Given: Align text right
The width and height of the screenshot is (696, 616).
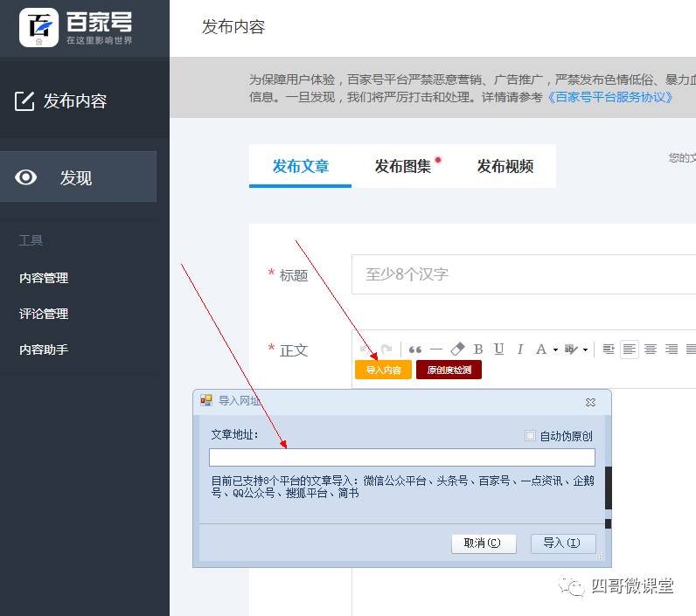Looking at the screenshot, I should tap(672, 350).
